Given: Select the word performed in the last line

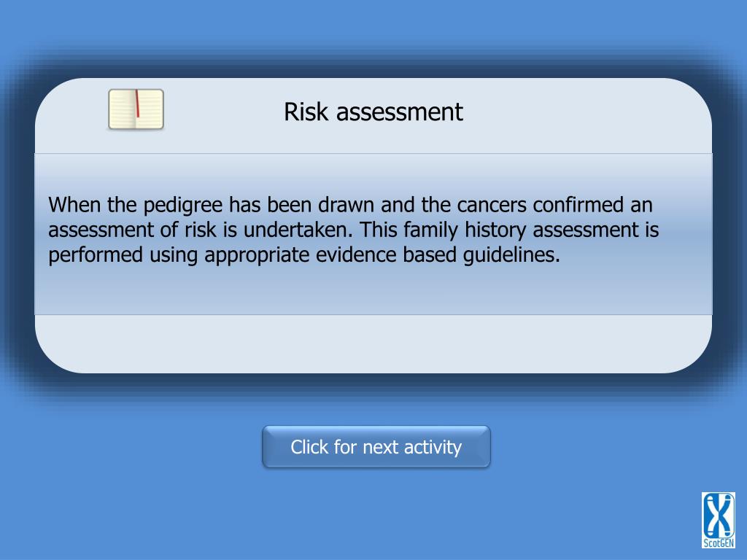Looking at the screenshot, I should 96,254.
